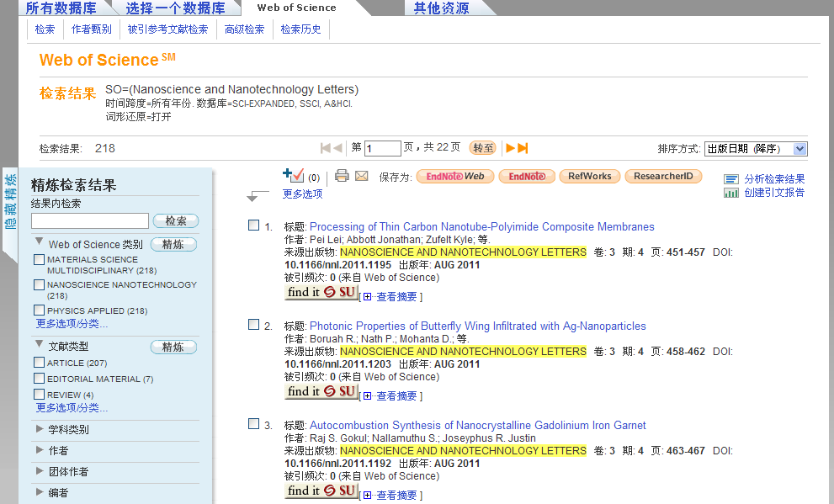This screenshot has width=834, height=504.
Task: Expand 学科类别 section
Action: [x=40, y=428]
